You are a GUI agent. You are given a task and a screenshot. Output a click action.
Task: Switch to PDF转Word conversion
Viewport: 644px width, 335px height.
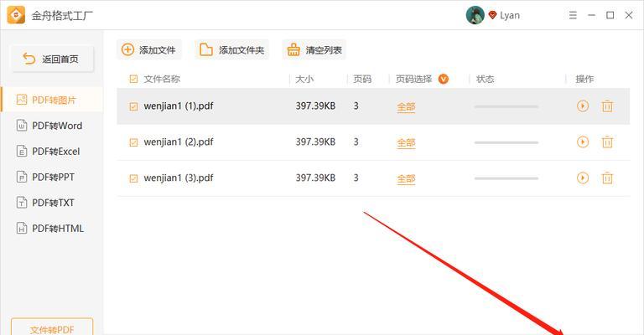pos(52,126)
